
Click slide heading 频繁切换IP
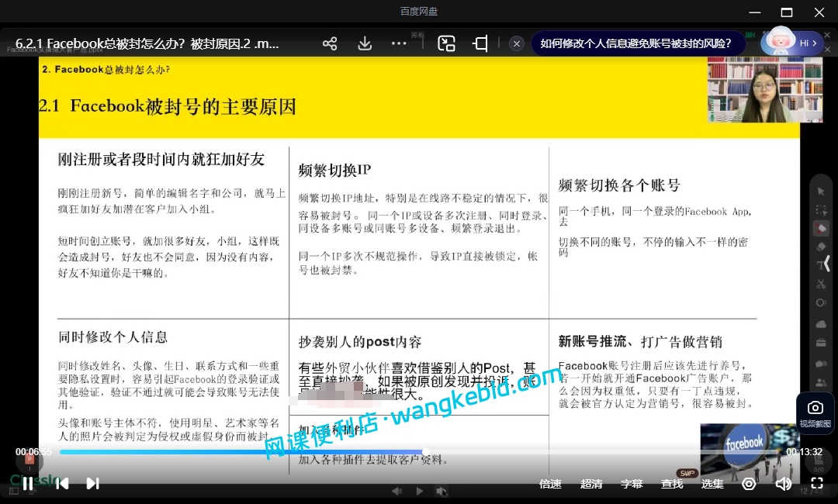point(334,171)
